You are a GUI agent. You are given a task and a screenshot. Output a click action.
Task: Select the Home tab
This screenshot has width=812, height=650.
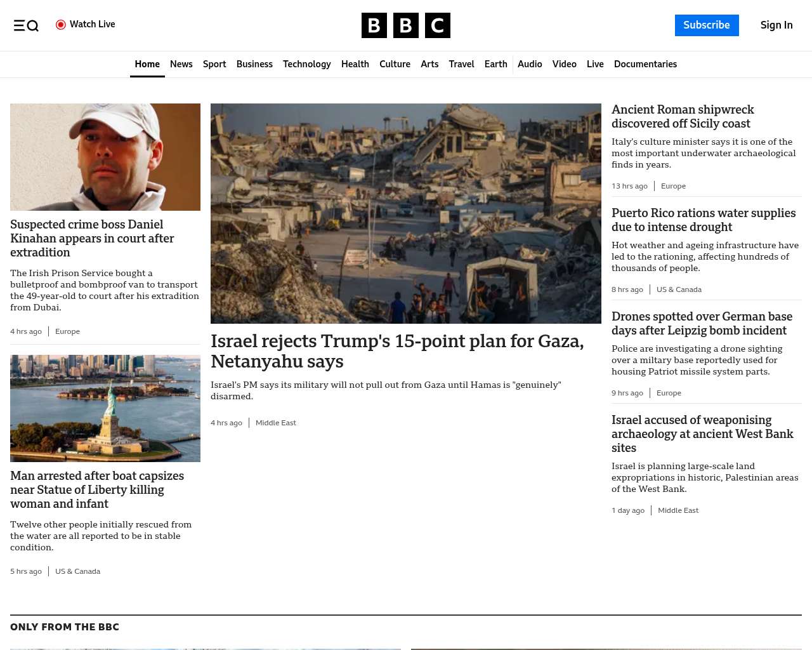147,64
